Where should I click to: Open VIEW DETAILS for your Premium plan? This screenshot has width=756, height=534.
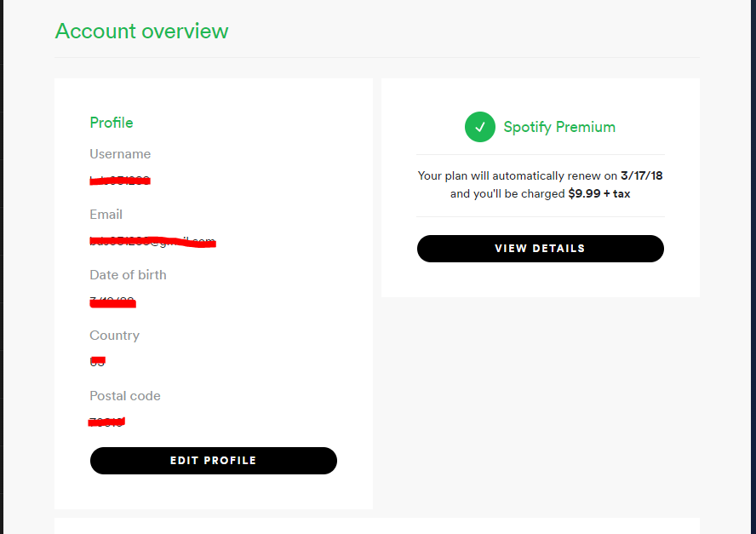(x=540, y=248)
